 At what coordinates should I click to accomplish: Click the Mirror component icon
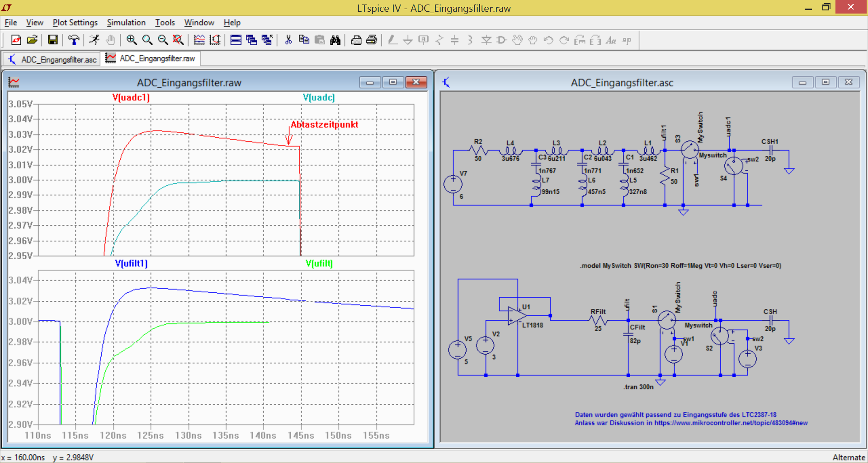pos(596,40)
